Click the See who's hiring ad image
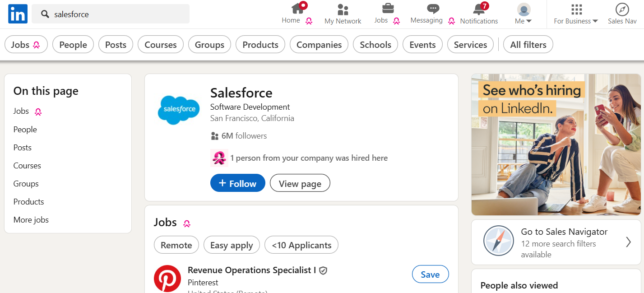 point(556,144)
